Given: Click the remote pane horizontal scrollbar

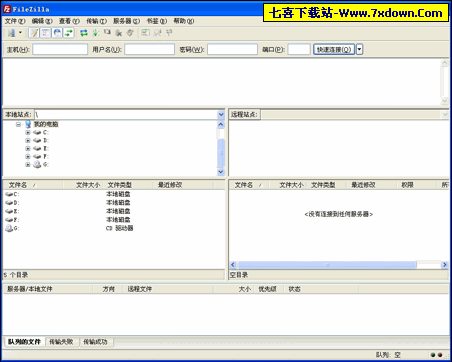Looking at the screenshot, I should [x=338, y=265].
